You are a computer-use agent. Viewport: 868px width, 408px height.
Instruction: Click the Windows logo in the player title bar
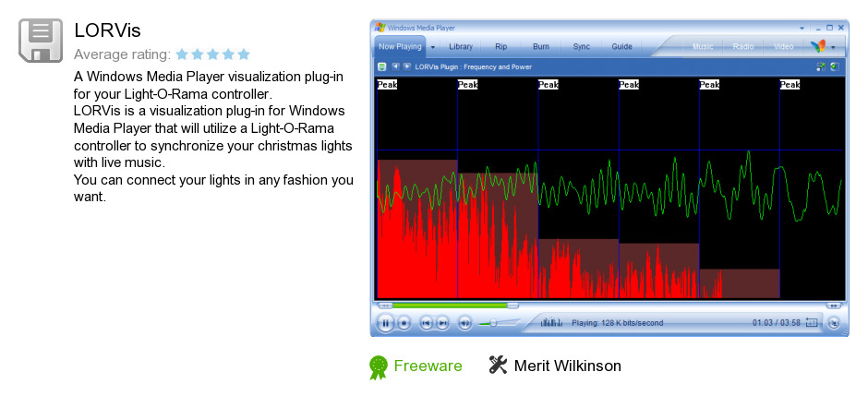(380, 27)
